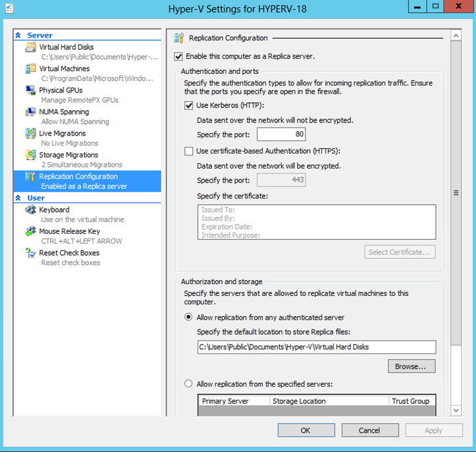This screenshot has width=476, height=452.
Task: Click the Hyper-V Settings title bar icon
Action: 9,9
